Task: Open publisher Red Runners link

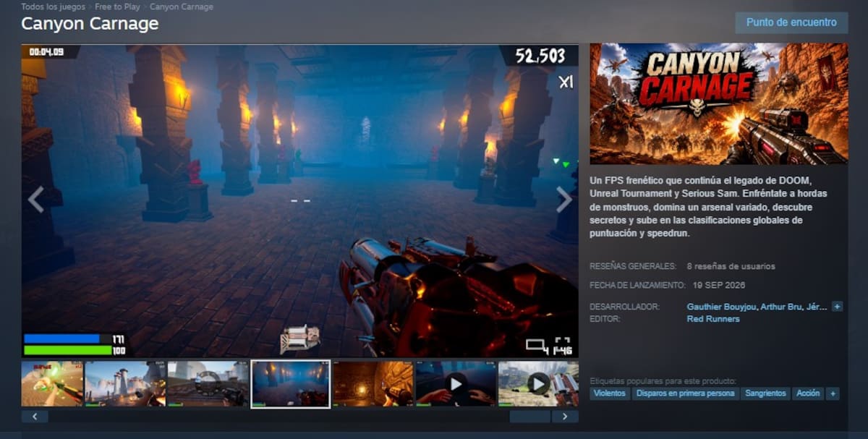Action: pos(713,319)
